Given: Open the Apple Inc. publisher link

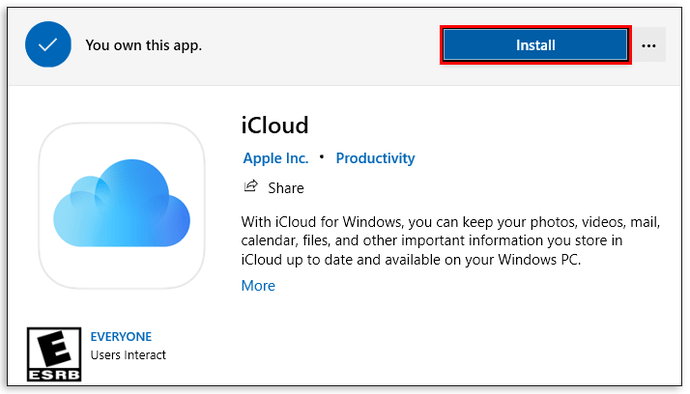Looking at the screenshot, I should tap(275, 158).
